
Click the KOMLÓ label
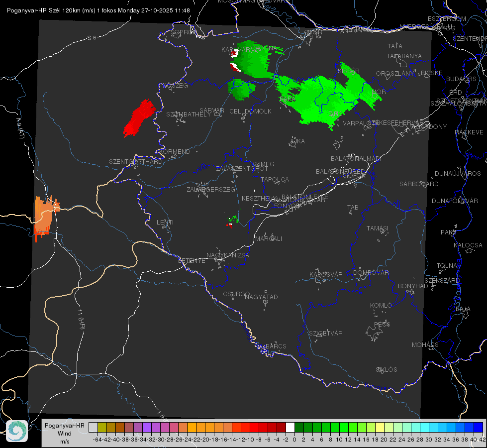tap(381, 306)
